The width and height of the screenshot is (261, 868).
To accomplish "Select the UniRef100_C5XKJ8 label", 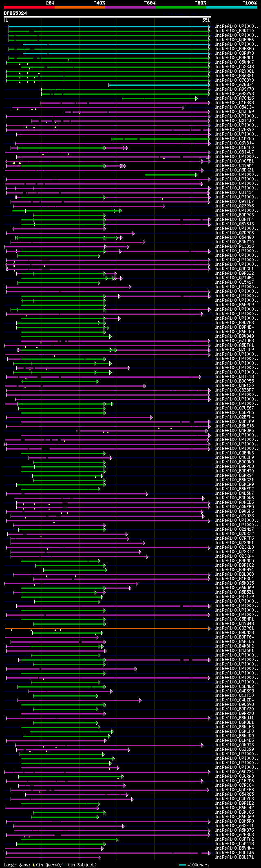I will click(x=234, y=67).
